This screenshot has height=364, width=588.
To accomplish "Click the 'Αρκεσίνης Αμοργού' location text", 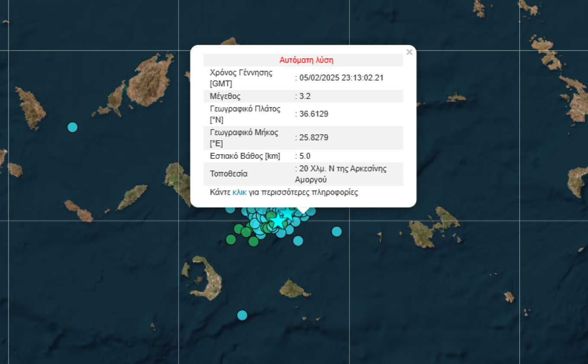I will point(342,174).
